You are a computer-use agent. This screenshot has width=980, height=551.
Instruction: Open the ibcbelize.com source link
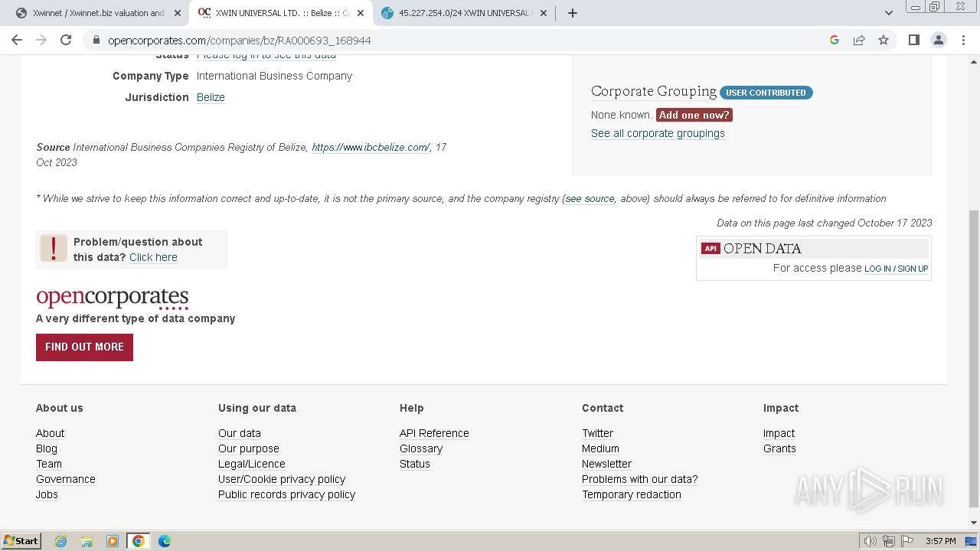(x=371, y=147)
